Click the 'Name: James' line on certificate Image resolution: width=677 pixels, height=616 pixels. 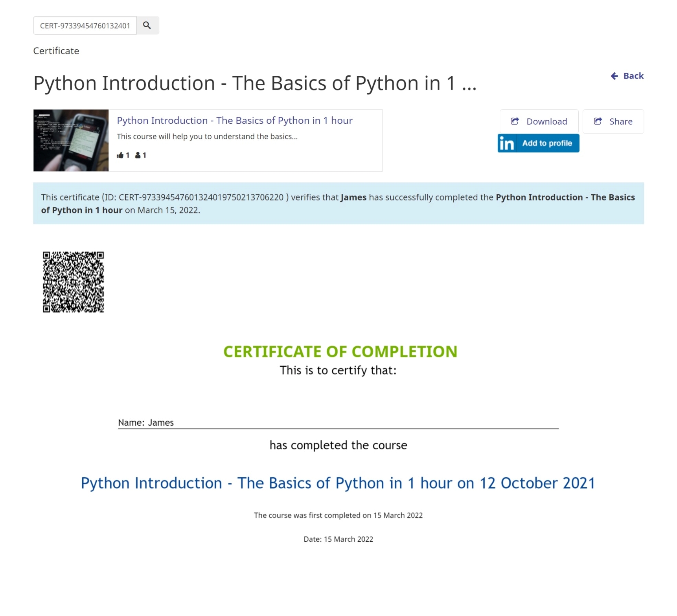[146, 423]
